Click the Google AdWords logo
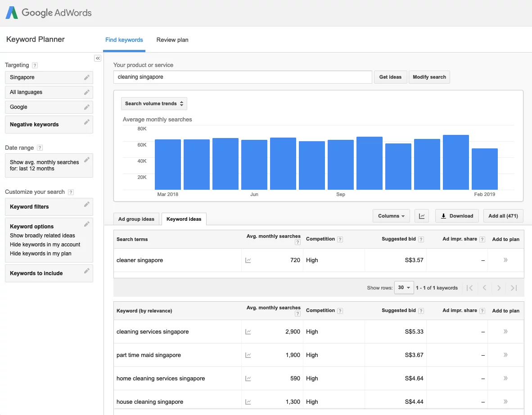Image resolution: width=532 pixels, height=415 pixels. click(49, 13)
